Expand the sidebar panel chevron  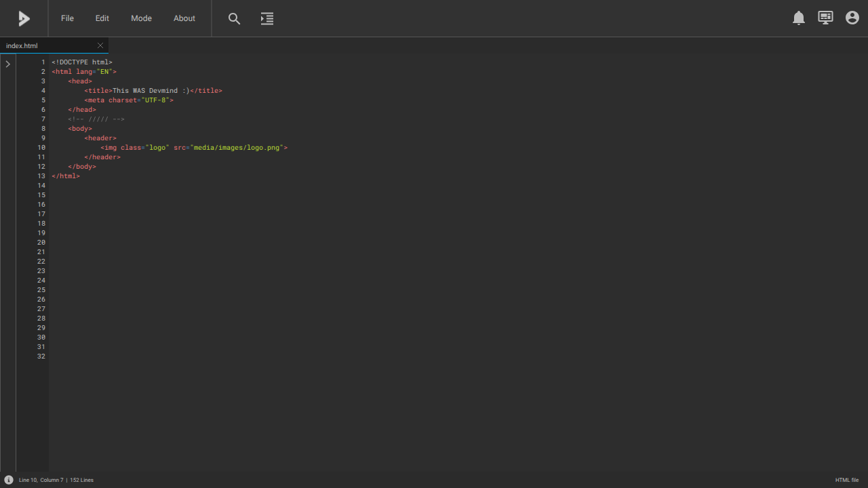7,64
